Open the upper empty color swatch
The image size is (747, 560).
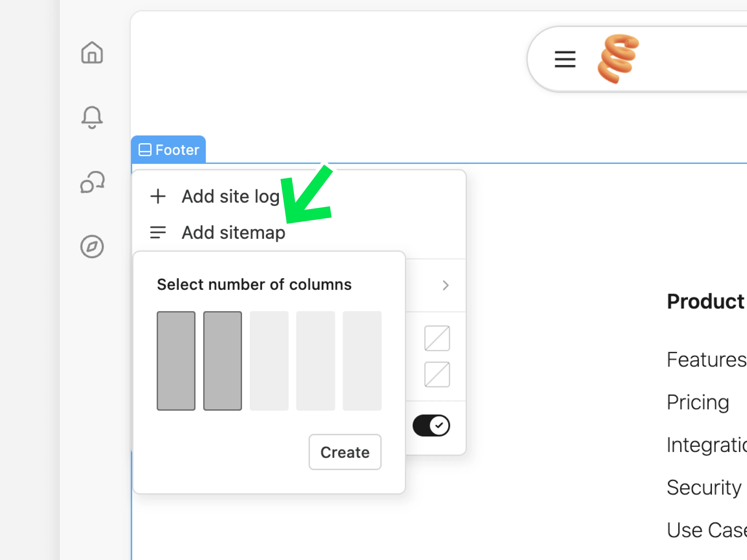[437, 338]
